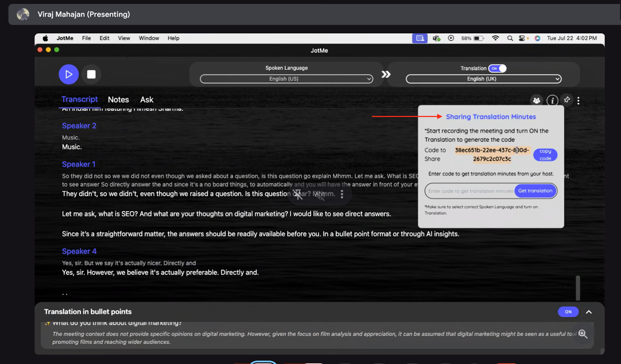This screenshot has width=621, height=364.
Task: Pin the window with the pin icon
Action: pos(567,100)
